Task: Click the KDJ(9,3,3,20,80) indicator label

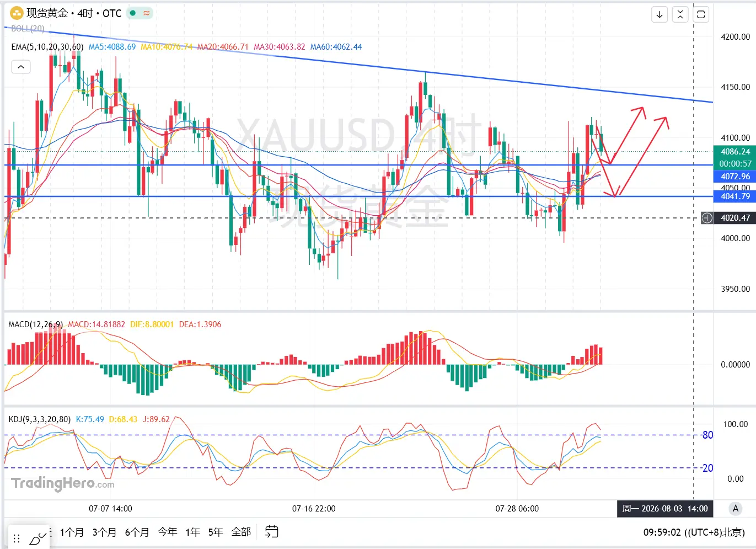Action: click(x=40, y=419)
